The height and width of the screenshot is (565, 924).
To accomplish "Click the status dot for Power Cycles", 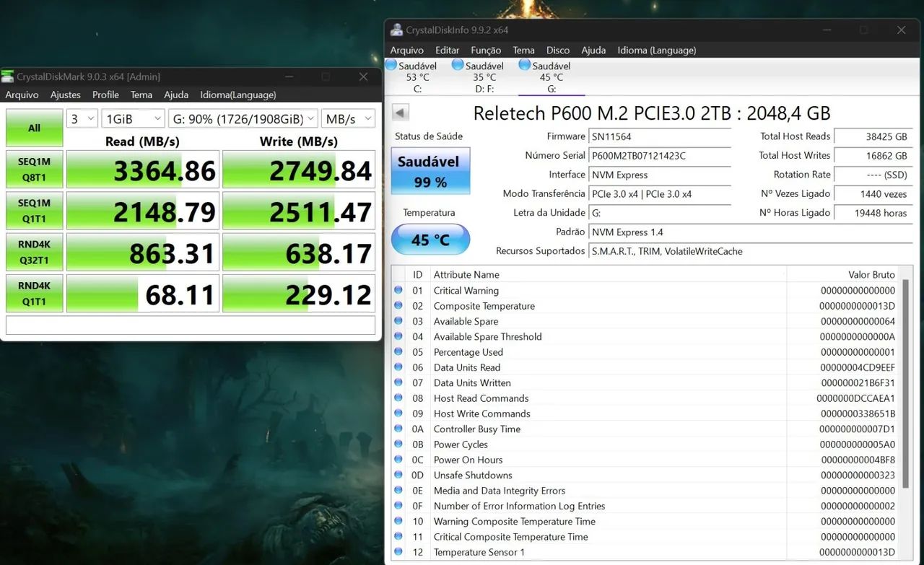I will (398, 444).
